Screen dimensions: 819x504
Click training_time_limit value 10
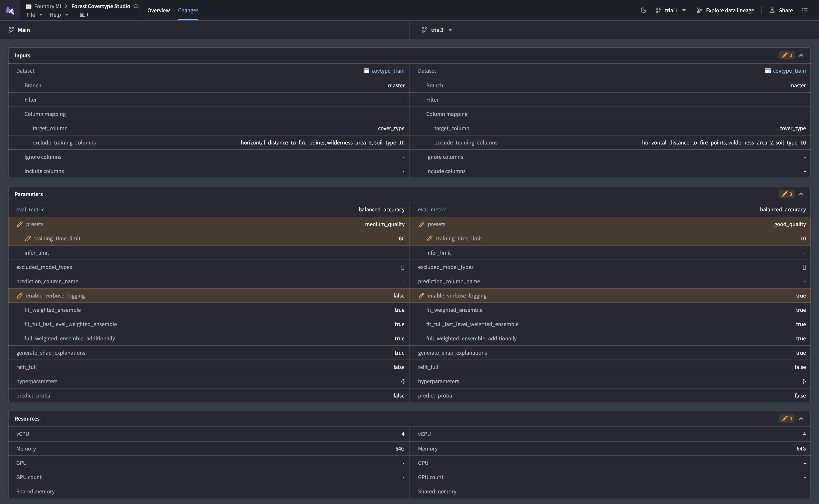pos(803,239)
